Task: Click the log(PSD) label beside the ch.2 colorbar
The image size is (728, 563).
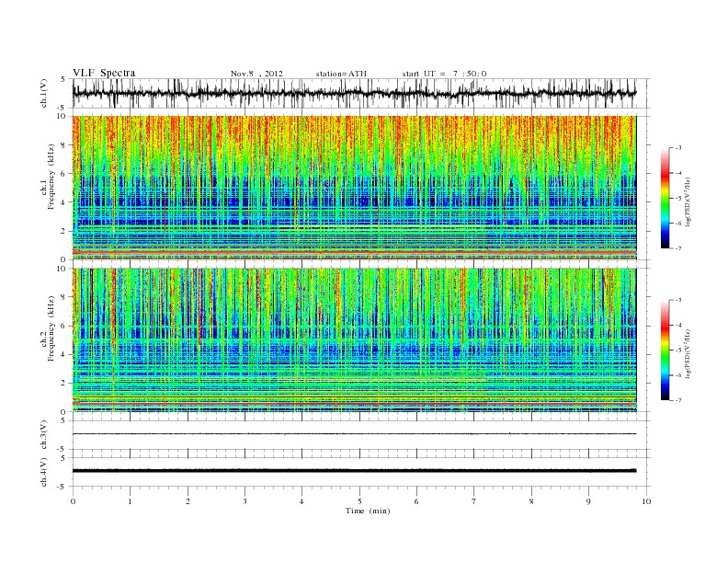Action: click(688, 354)
